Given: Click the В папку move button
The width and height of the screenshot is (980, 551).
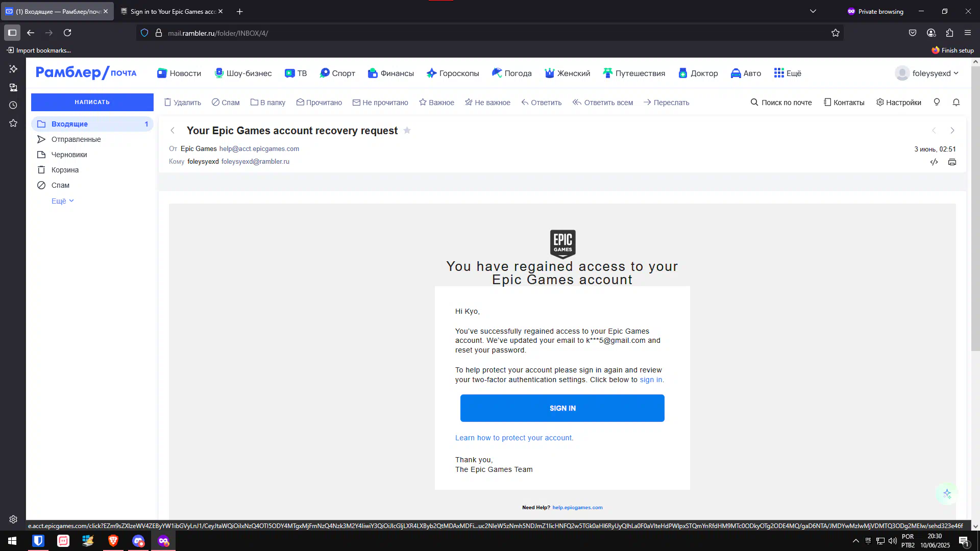Looking at the screenshot, I should 267,103.
